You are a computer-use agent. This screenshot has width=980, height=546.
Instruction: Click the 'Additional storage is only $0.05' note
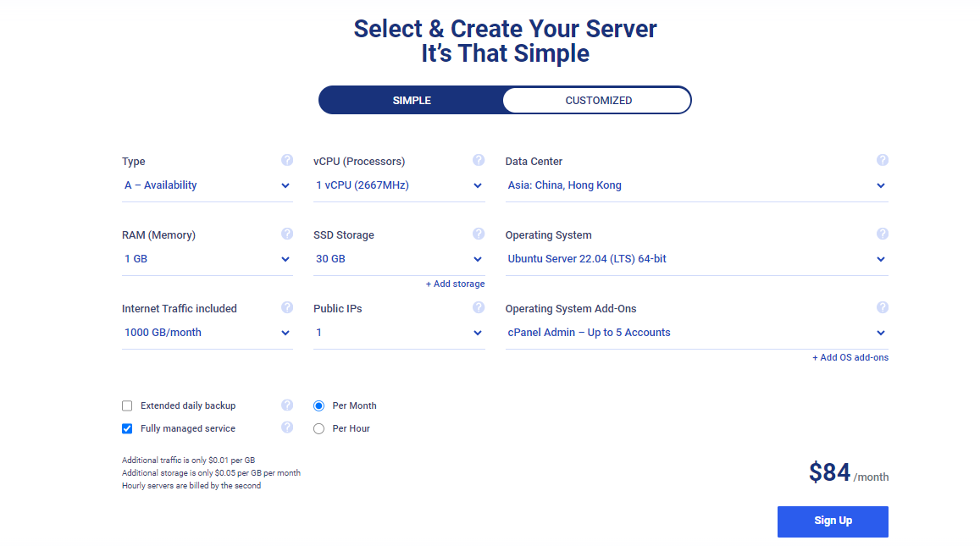(211, 473)
